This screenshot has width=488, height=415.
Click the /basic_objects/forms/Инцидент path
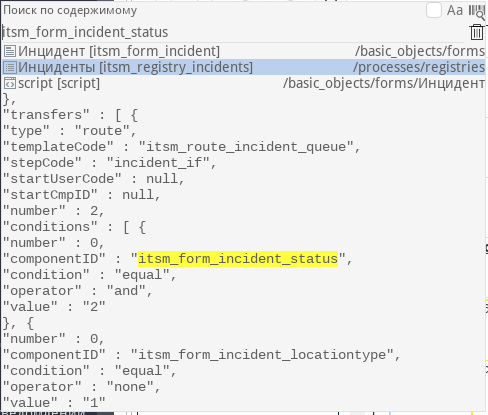[x=384, y=83]
